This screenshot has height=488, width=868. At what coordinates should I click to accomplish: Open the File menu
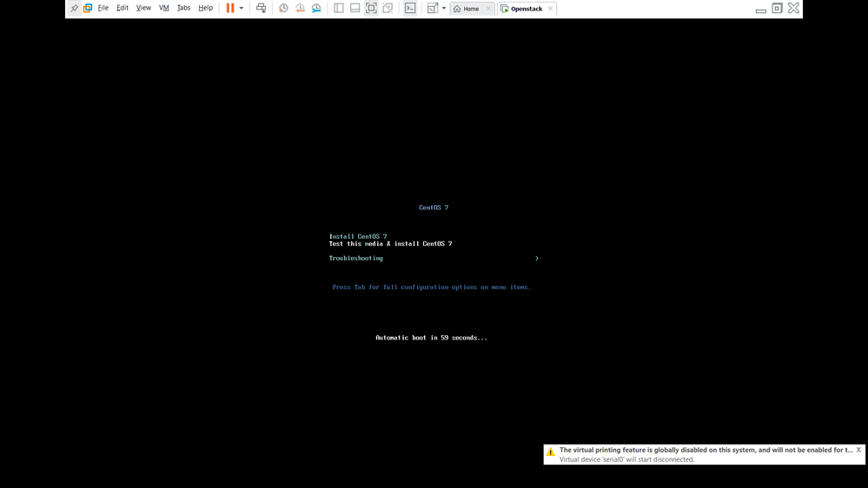[x=103, y=9]
